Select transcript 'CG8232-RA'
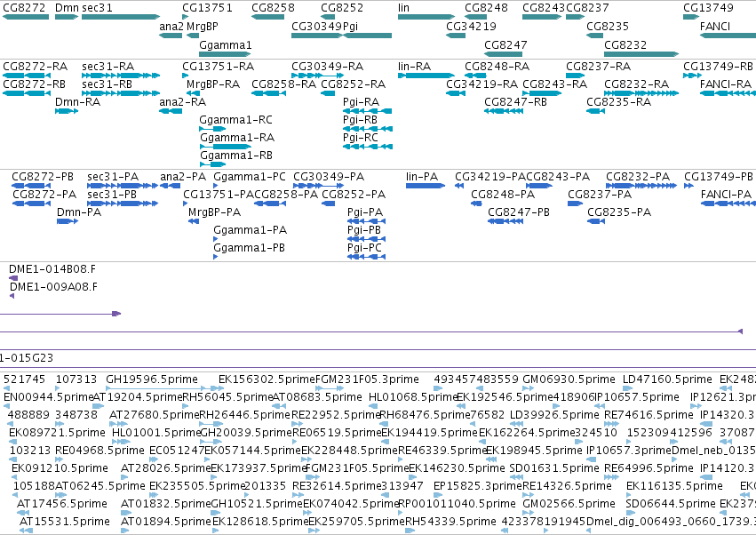756x535 pixels. (636, 84)
